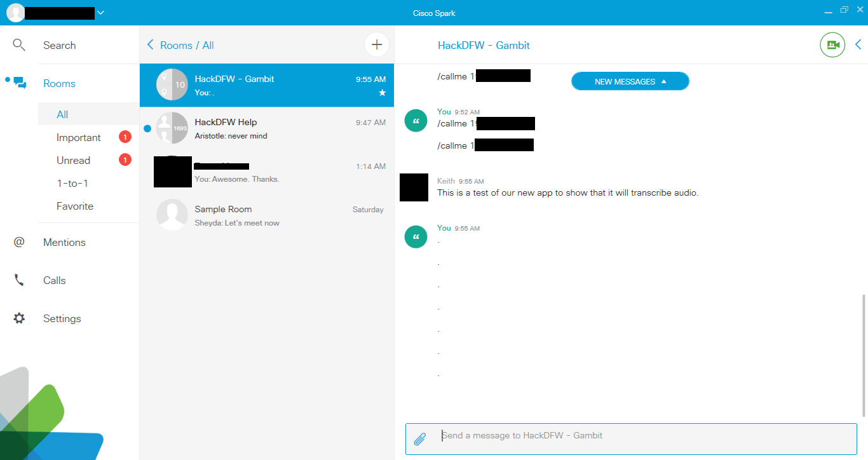Click the Unread count badge
This screenshot has height=460, width=868.
pyautogui.click(x=125, y=159)
